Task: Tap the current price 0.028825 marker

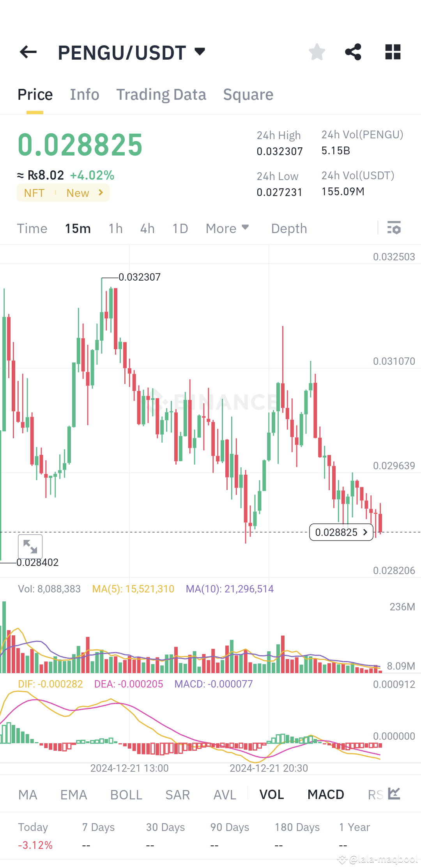Action: 341,532
